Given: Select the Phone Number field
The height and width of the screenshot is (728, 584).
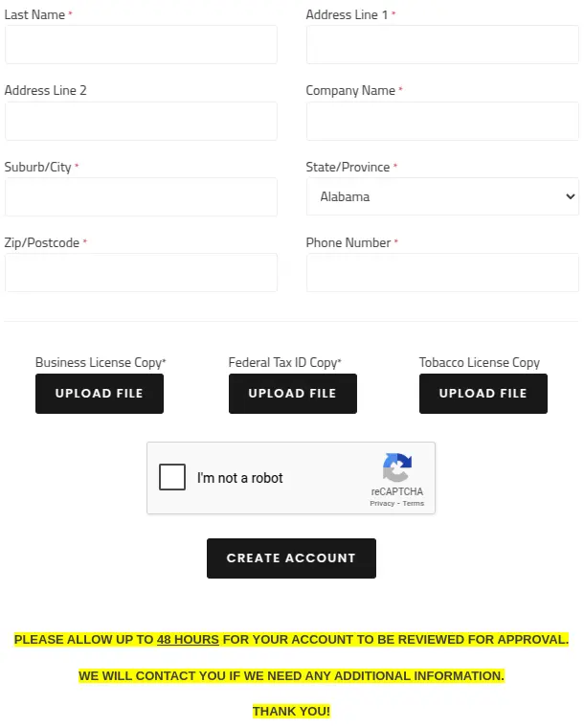Looking at the screenshot, I should coord(442,273).
